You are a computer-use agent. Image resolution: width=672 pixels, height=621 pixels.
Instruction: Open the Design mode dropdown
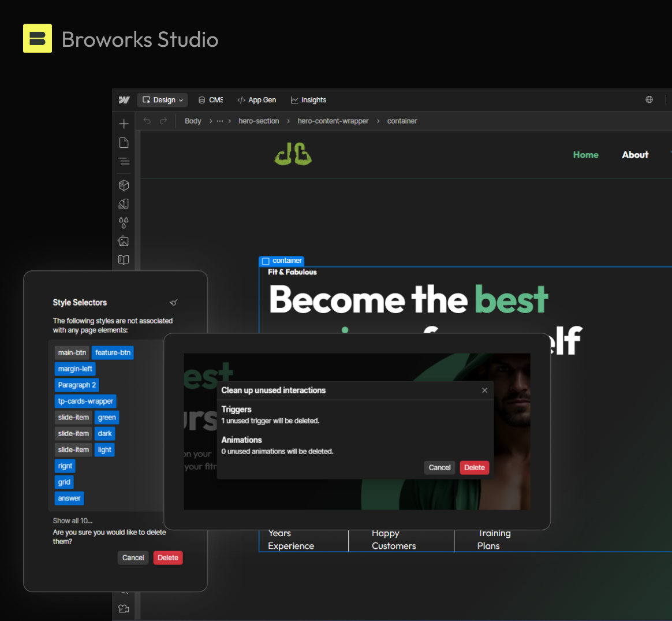[x=162, y=100]
